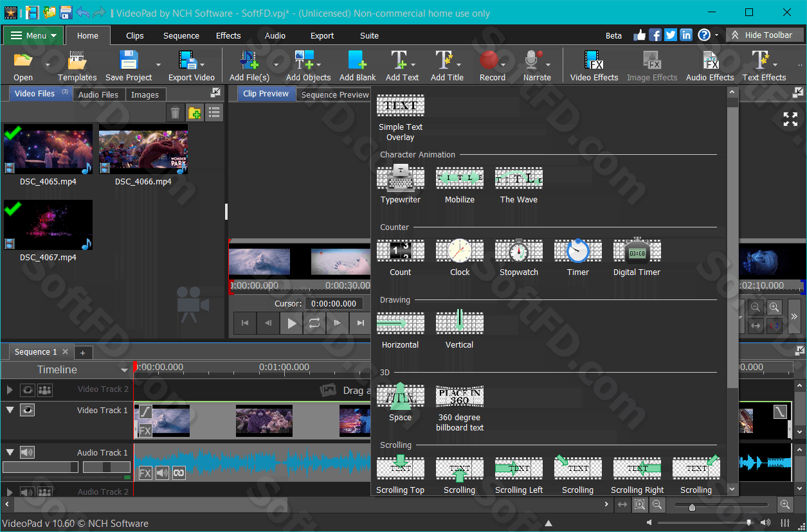This screenshot has height=532, width=807.
Task: Open the Add Objects dropdown arrow
Action: tap(318, 64)
